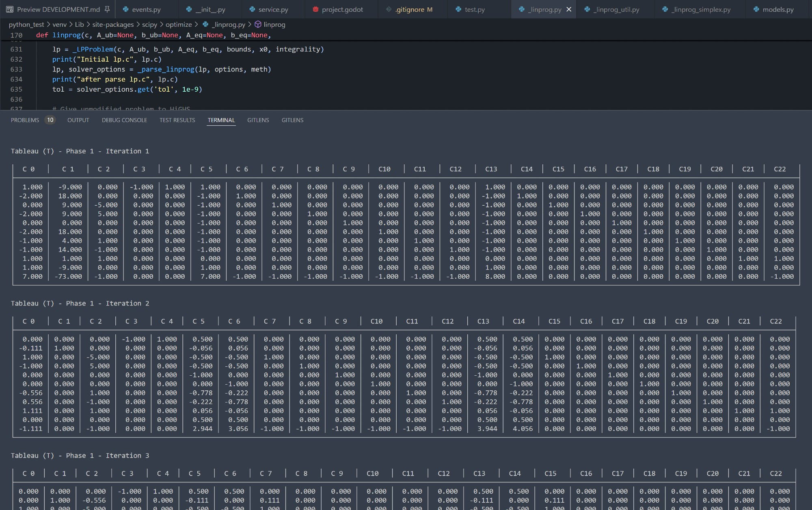Click the Python file icon on events.py tab
The height and width of the screenshot is (510, 812).
click(x=125, y=9)
